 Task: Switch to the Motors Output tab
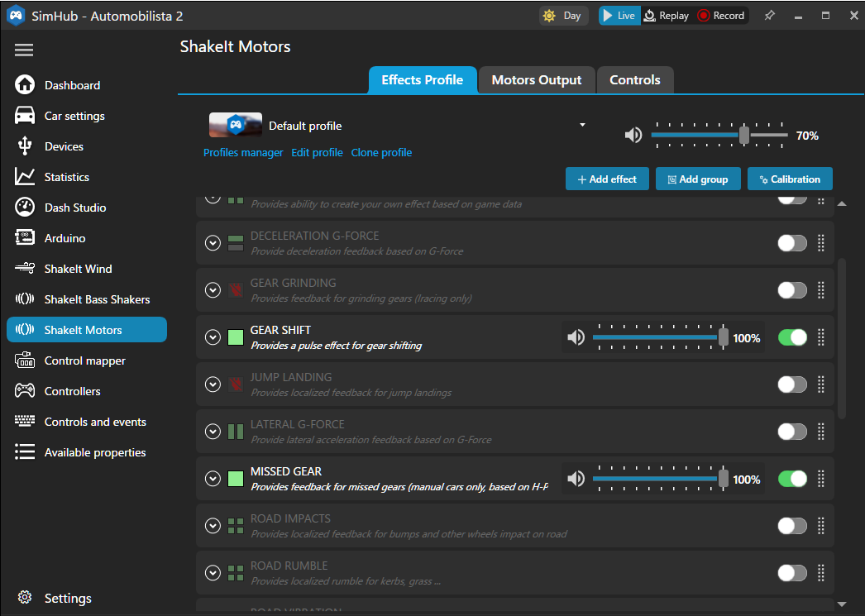tap(537, 80)
